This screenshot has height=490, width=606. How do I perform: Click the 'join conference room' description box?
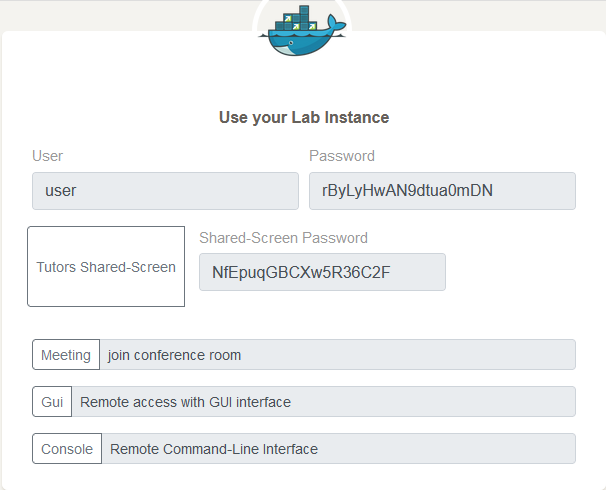(x=338, y=354)
